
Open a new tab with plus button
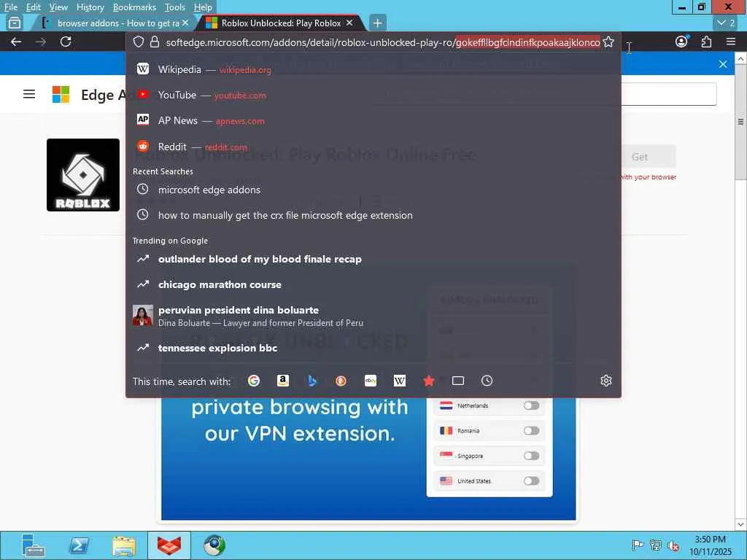coord(377,23)
